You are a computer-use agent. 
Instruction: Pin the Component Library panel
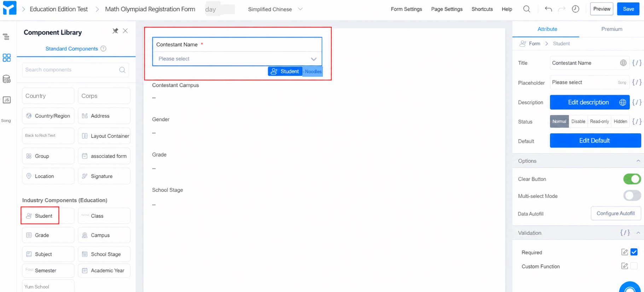click(115, 31)
